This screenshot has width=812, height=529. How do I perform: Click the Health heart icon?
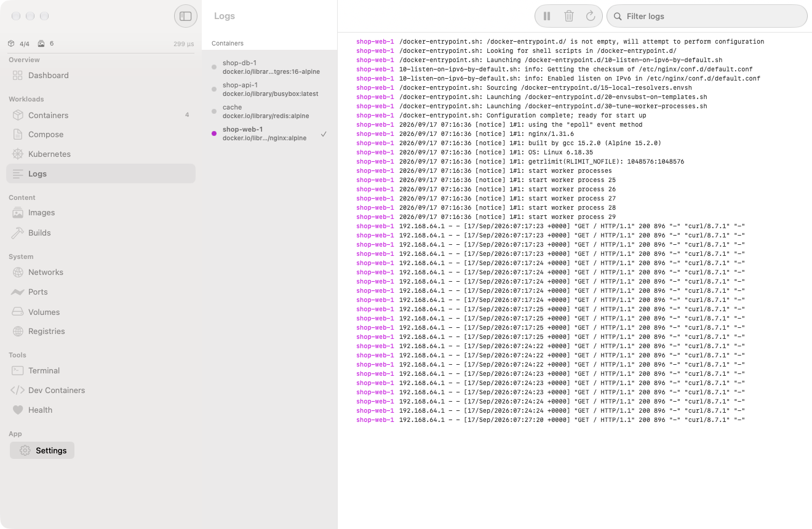(17, 410)
